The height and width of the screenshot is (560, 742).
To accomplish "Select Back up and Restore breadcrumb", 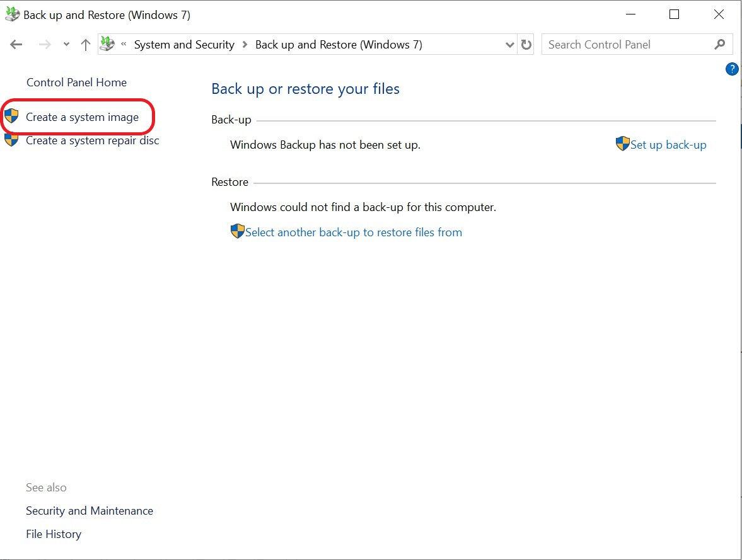I will (339, 45).
